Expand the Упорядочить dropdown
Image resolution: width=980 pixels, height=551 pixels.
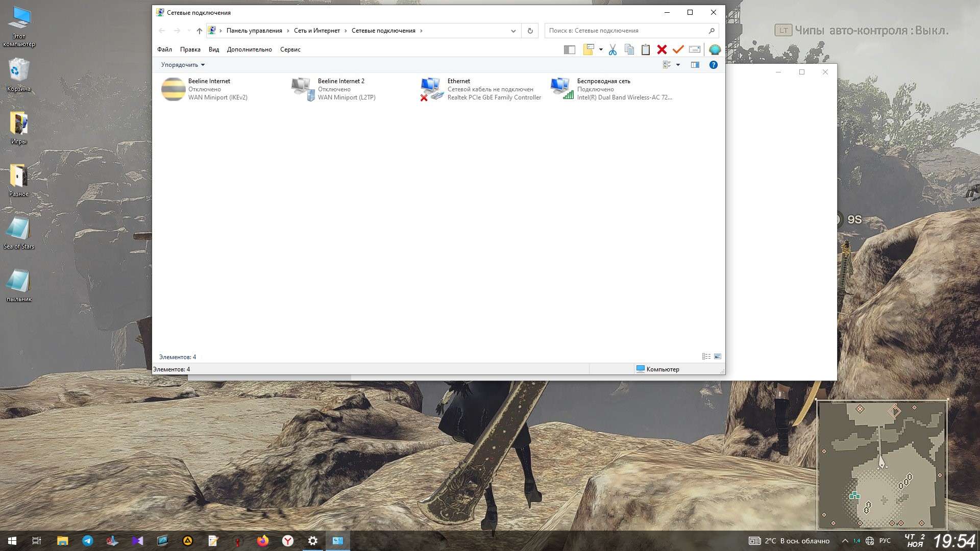pyautogui.click(x=183, y=65)
